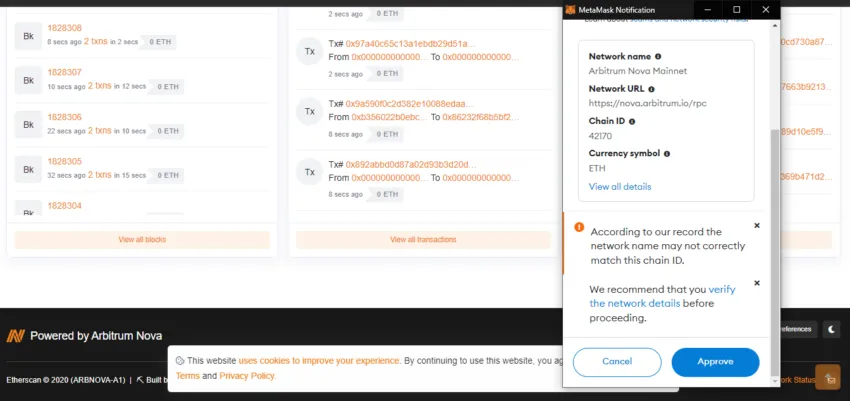Image resolution: width=850 pixels, height=401 pixels.
Task: Click the 0 ETH badge of block 1828308
Action: coord(160,42)
